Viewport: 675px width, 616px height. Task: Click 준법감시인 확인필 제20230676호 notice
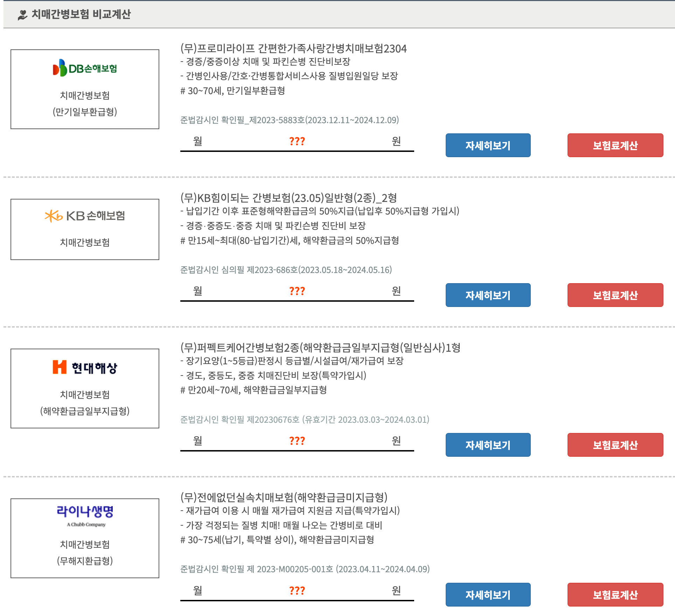(305, 420)
